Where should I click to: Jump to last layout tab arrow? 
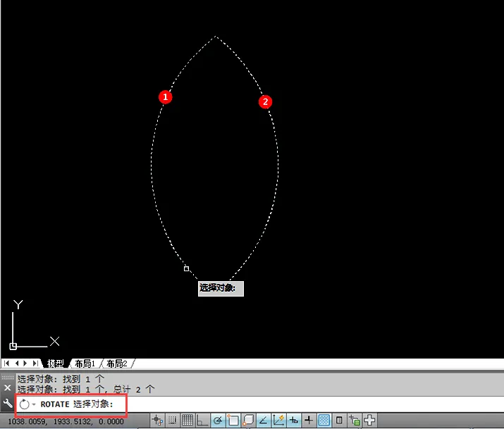(x=35, y=363)
